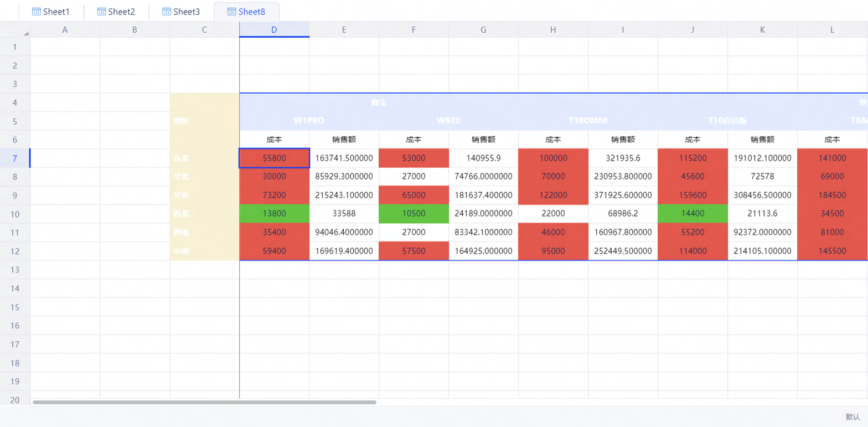This screenshot has width=868, height=427.
Task: Select column H header
Action: click(x=553, y=30)
